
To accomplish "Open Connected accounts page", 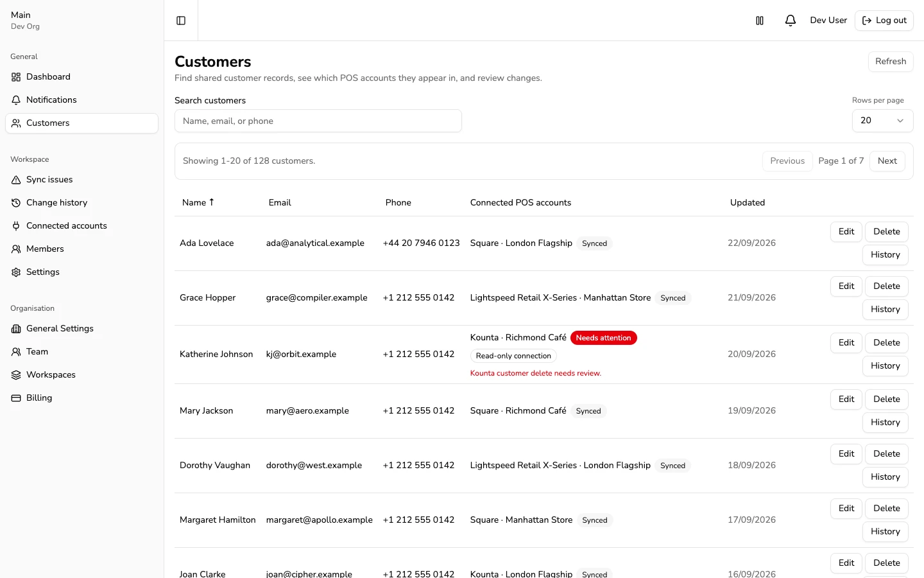I will click(81, 226).
